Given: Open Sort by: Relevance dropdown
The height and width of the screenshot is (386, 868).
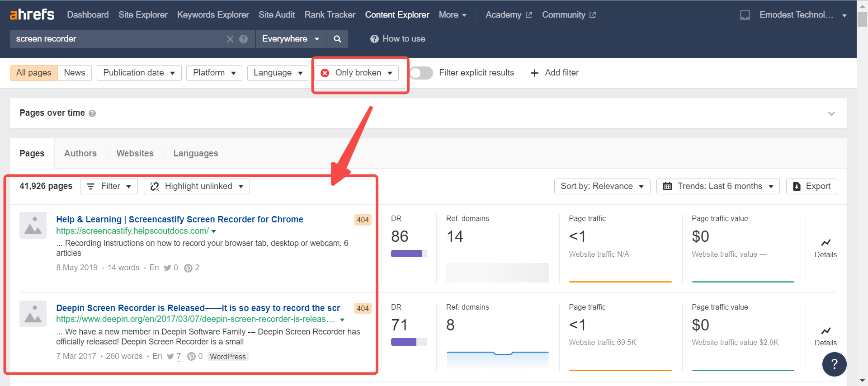Looking at the screenshot, I should click(602, 186).
